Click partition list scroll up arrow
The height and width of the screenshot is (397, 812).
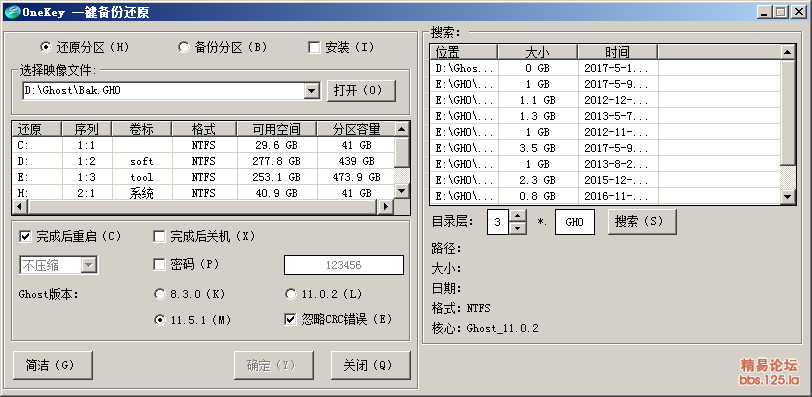(x=401, y=129)
